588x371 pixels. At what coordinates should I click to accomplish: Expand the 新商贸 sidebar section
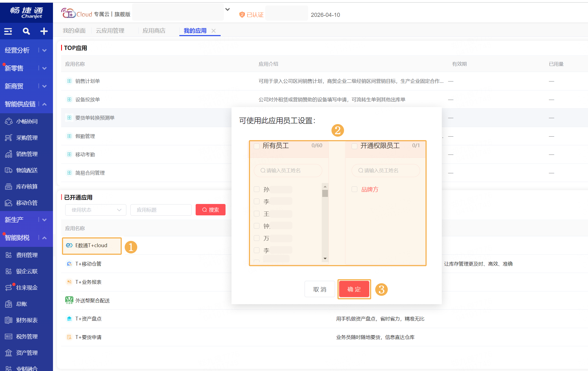pyautogui.click(x=45, y=86)
